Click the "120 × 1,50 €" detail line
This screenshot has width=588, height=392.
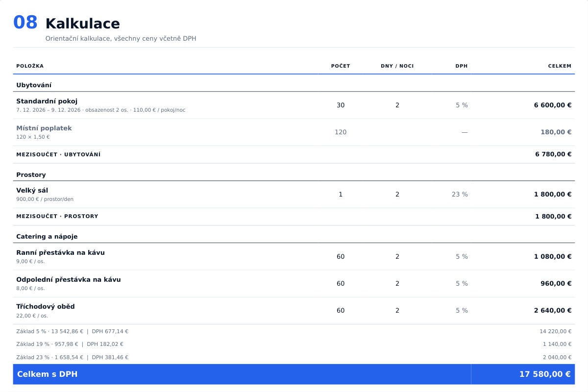[33, 137]
